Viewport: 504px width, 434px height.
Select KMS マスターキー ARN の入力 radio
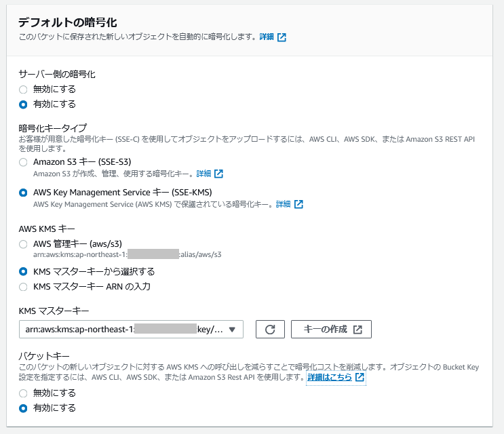pyautogui.click(x=23, y=287)
